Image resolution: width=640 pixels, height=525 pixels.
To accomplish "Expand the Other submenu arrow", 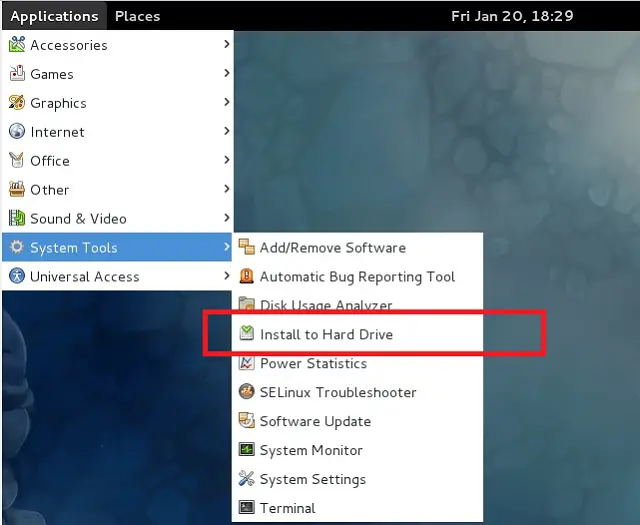I will click(227, 189).
